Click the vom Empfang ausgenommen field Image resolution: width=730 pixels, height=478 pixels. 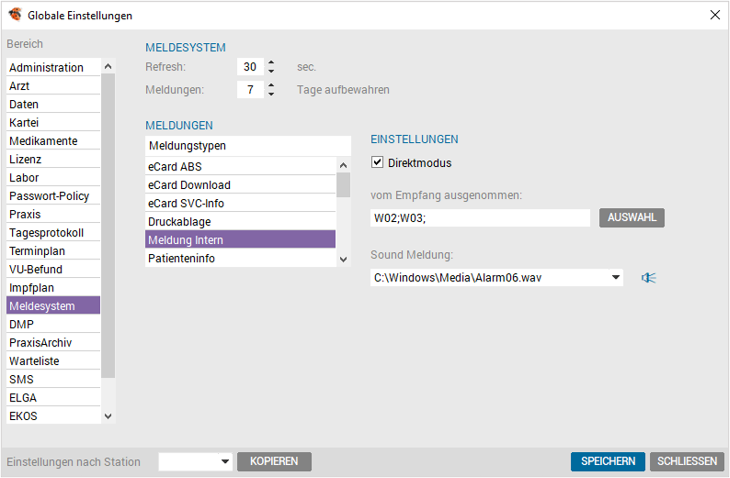(480, 218)
